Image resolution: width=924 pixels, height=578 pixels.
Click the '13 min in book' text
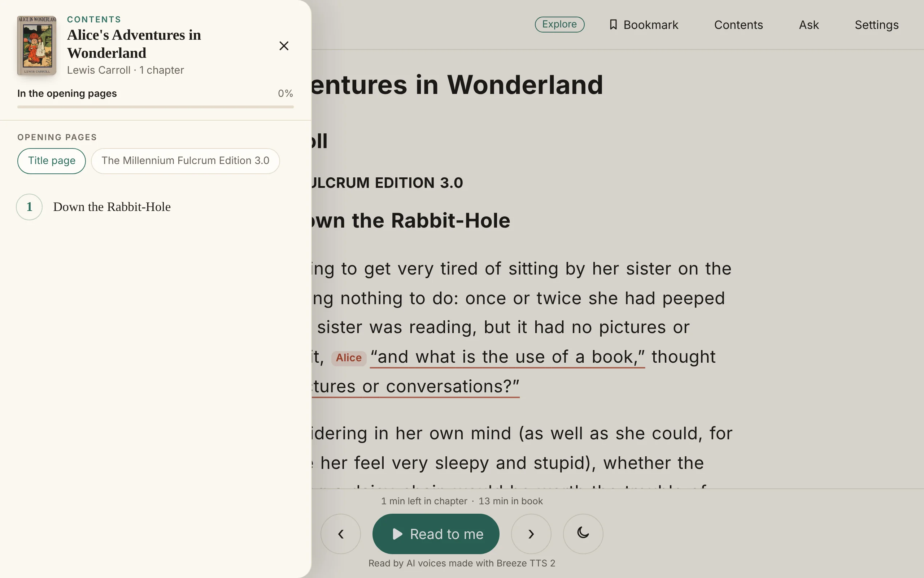click(510, 501)
